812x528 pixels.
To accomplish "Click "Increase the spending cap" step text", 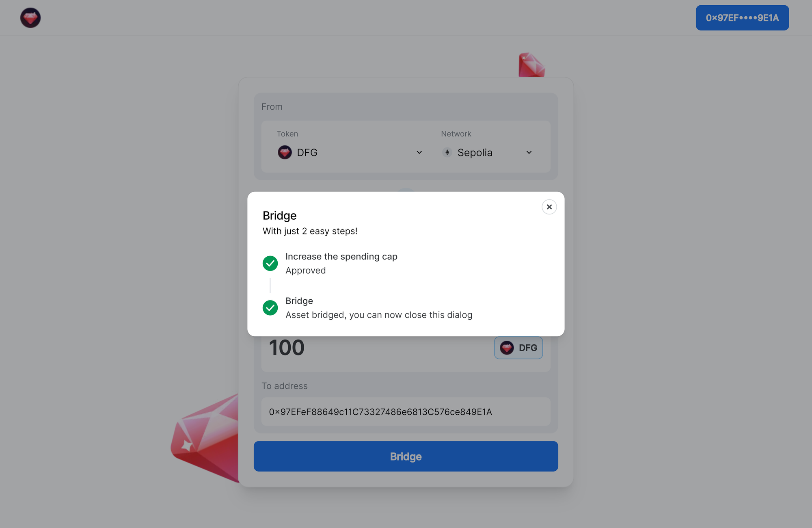I will point(341,256).
